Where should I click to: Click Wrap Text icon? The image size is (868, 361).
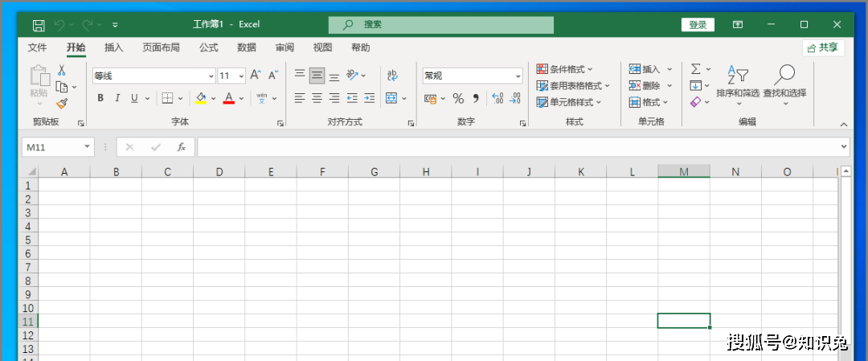point(392,76)
